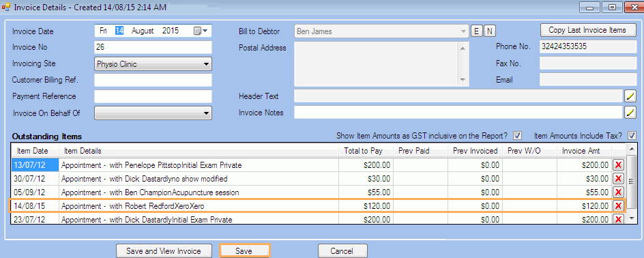Sort by Item Date column header
Viewport: 644px width, 258px height.
(x=35, y=152)
